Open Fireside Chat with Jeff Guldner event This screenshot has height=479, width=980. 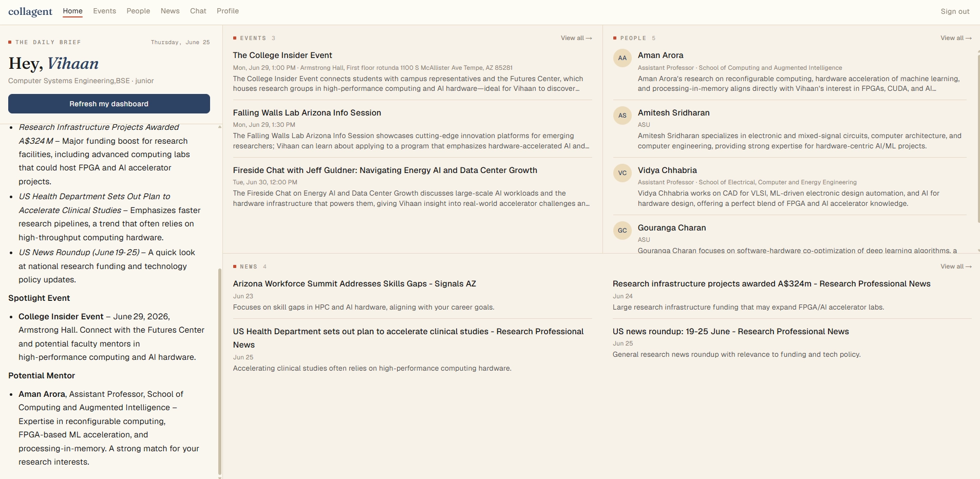(x=385, y=170)
